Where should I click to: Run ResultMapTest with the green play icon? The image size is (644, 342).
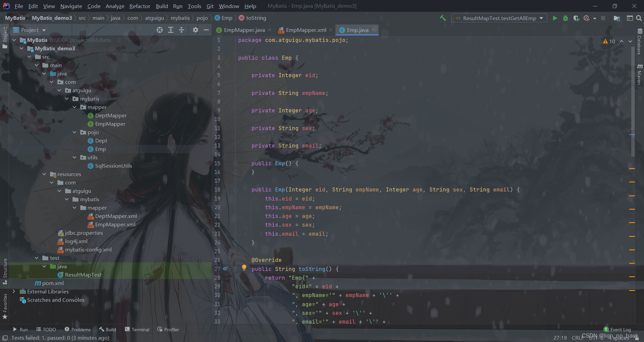[x=555, y=18]
